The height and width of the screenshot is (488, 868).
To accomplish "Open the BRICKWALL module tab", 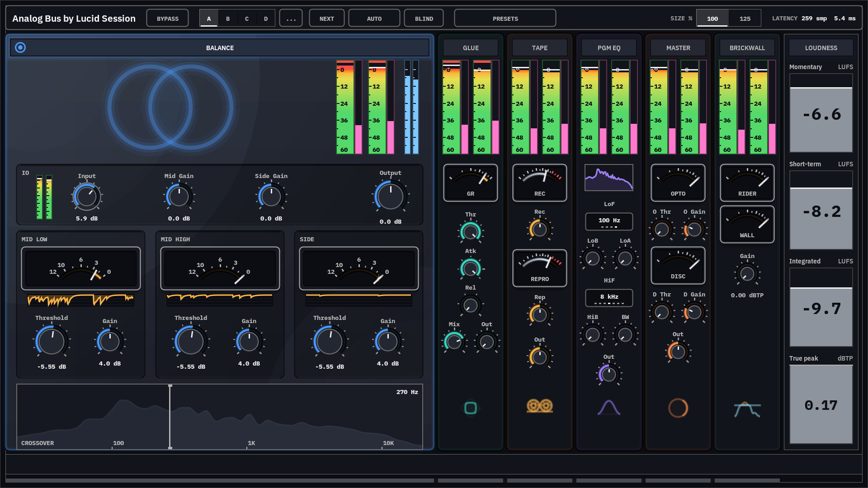I will pyautogui.click(x=747, y=47).
